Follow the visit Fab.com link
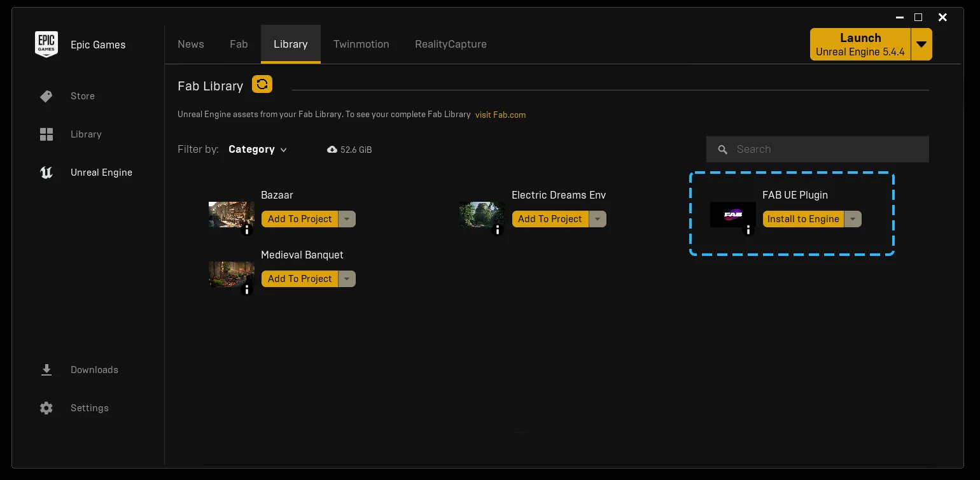This screenshot has height=480, width=980. 500,115
